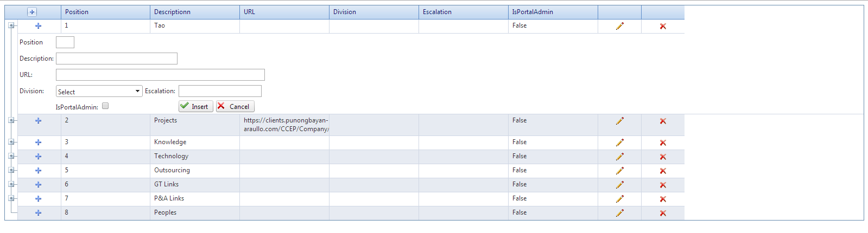This screenshot has width=868, height=233.
Task: Focus the Description input box
Action: (117, 59)
